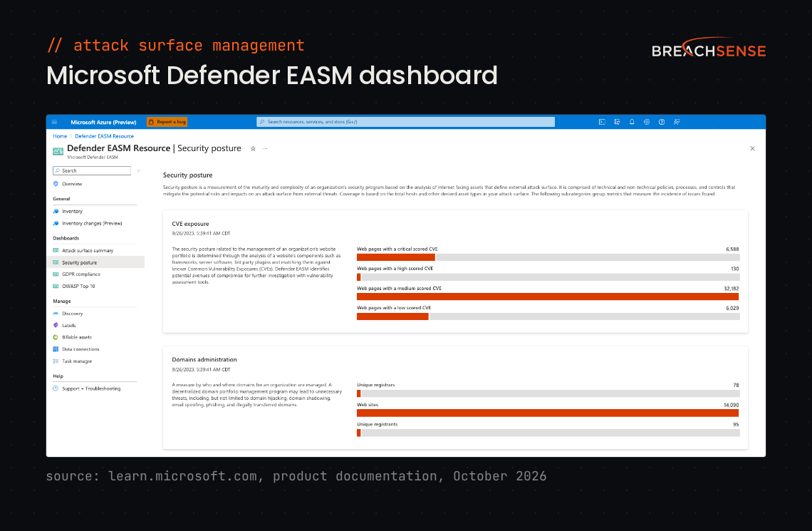812x531 pixels.
Task: Open the Attack surface summary dashboard
Action: [x=88, y=251]
